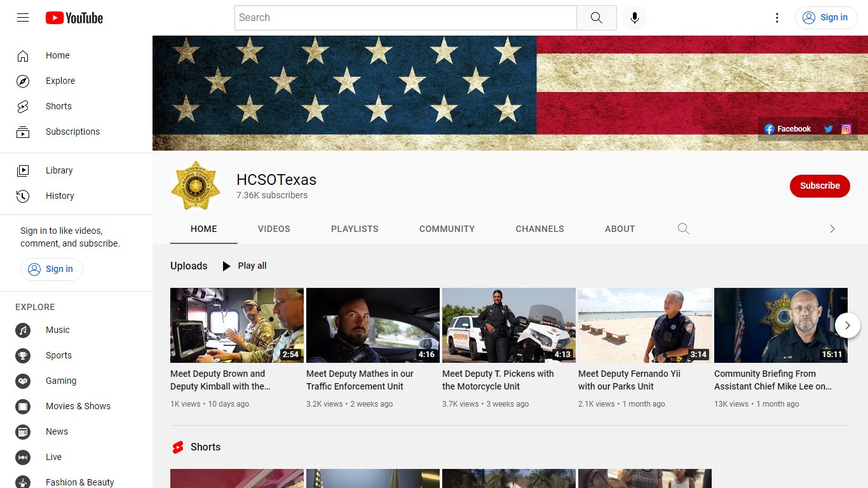Switch to the CHANNELS tab

(540, 229)
